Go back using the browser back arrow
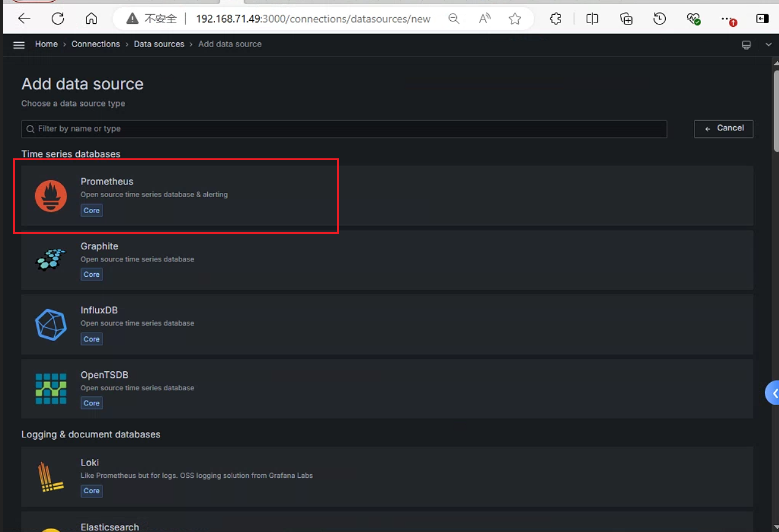 (24, 18)
